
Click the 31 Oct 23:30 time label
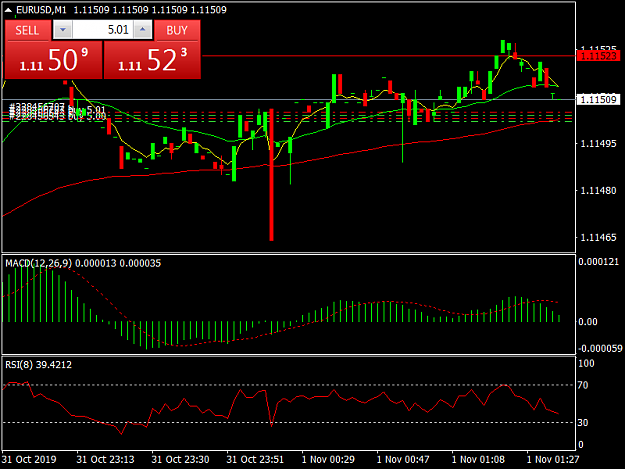tap(180, 459)
